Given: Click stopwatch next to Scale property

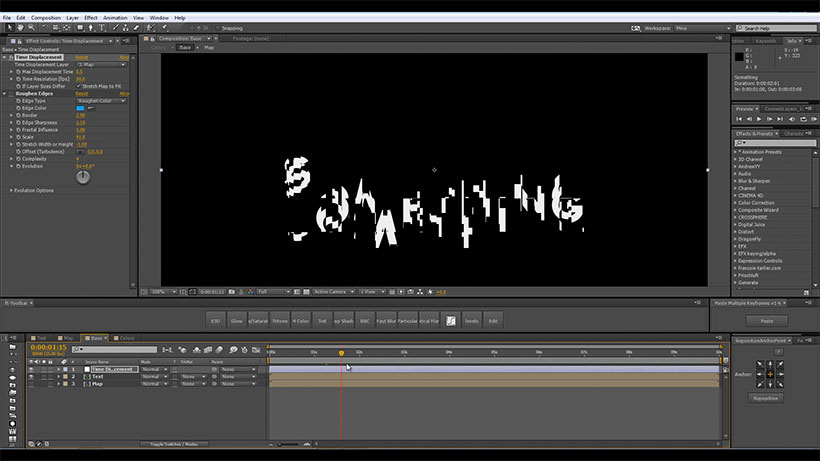Looking at the screenshot, I should point(18,137).
